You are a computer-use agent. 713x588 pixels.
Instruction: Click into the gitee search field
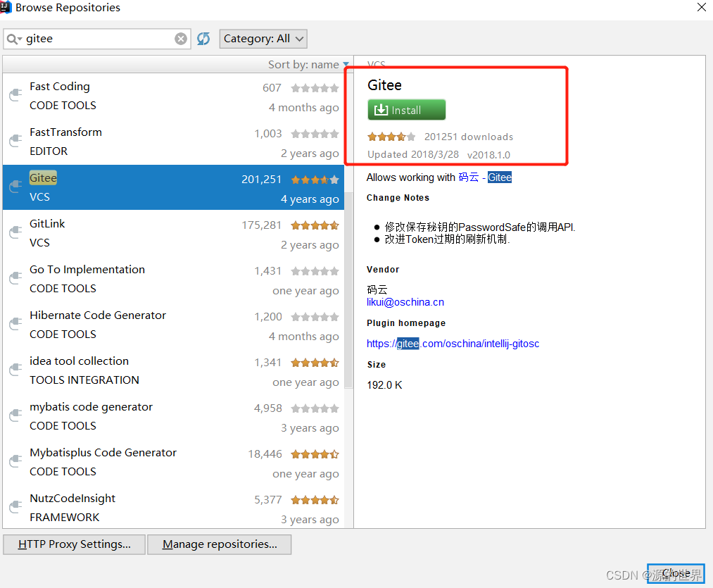point(98,39)
